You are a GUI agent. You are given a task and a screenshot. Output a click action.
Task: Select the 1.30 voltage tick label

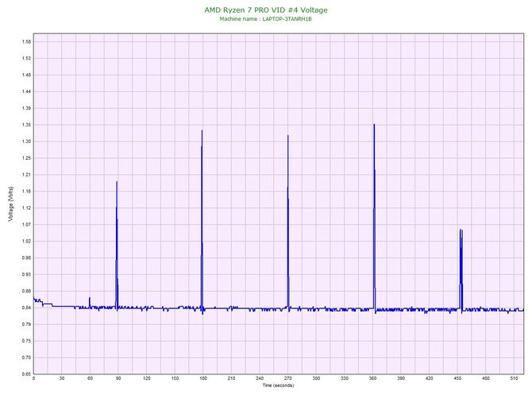click(x=26, y=141)
